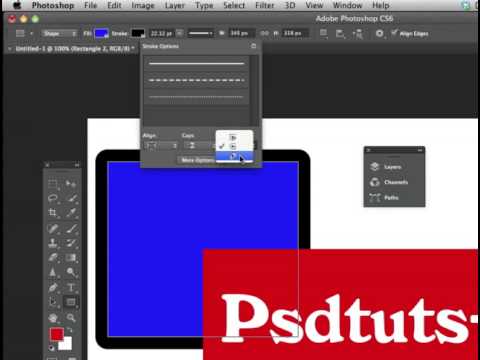This screenshot has height=360, width=480.
Task: Open the Shape tool mode dropdown
Action: click(x=59, y=33)
